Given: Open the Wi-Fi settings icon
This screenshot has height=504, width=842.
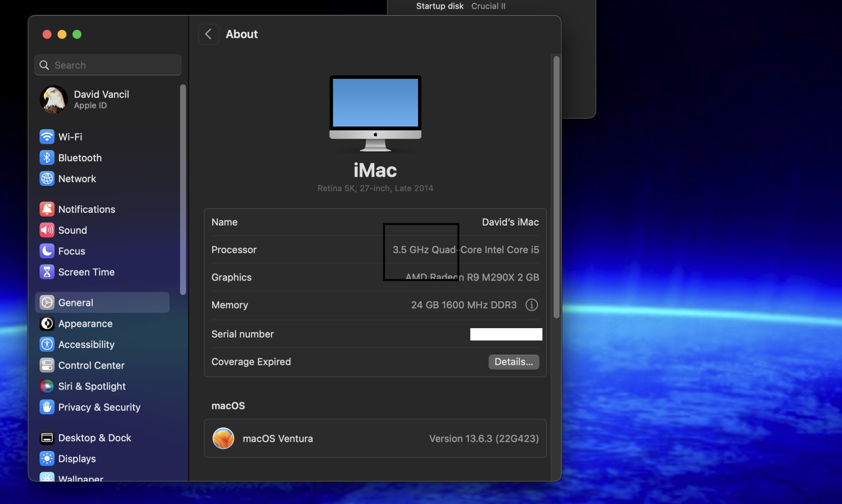Looking at the screenshot, I should coord(47,137).
